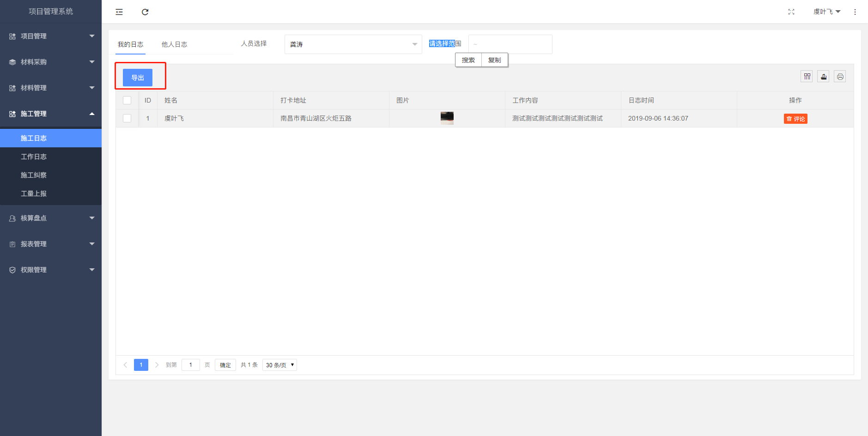Screen dimensions: 868x436
Task: Click the go-to page number field
Action: pyautogui.click(x=191, y=365)
